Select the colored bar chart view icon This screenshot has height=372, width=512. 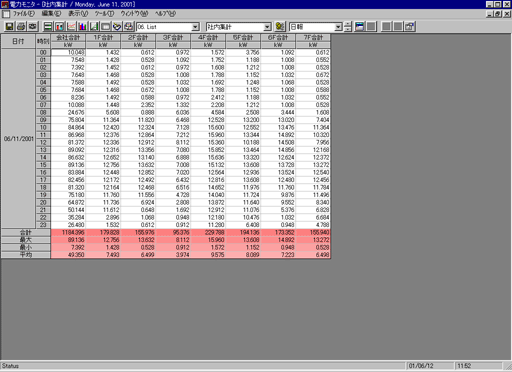pos(82,26)
